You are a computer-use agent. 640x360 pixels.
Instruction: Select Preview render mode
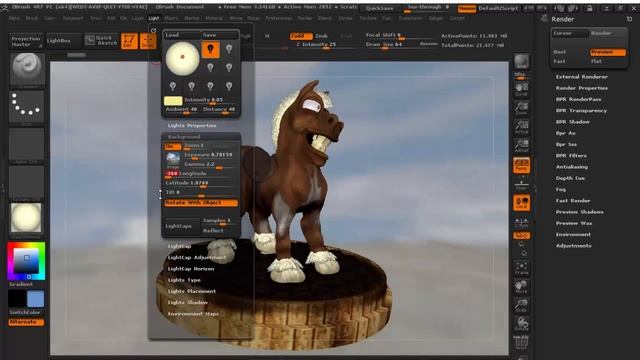(608, 52)
